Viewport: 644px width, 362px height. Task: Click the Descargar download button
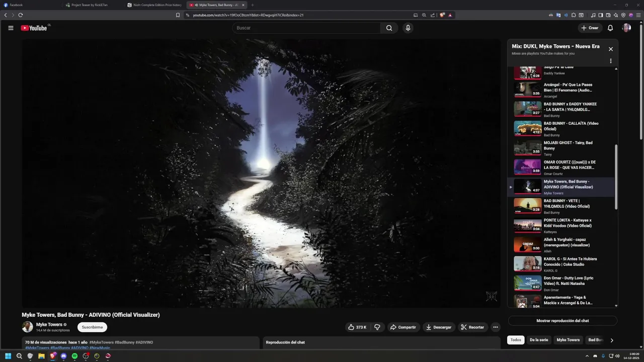point(439,327)
